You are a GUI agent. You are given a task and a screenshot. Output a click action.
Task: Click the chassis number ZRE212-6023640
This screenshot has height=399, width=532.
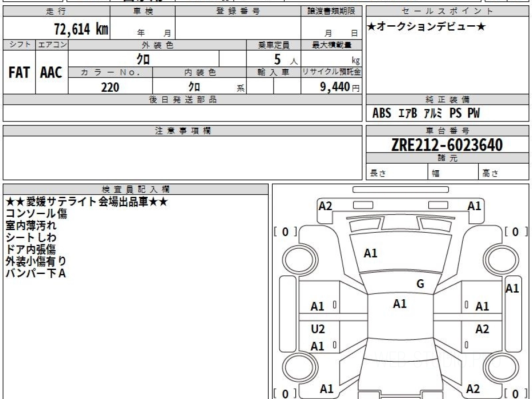click(447, 145)
